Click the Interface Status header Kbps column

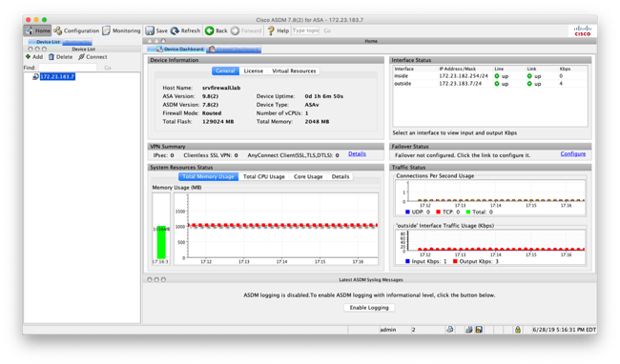(x=565, y=69)
